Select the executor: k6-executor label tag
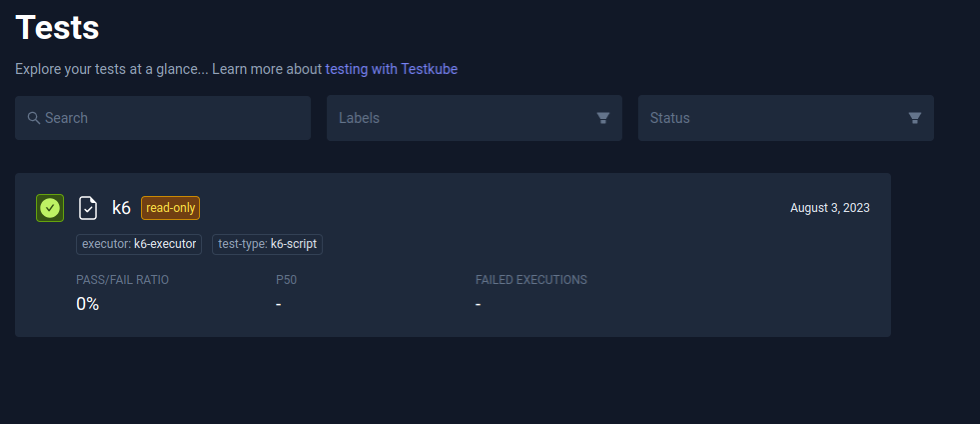 (x=138, y=244)
